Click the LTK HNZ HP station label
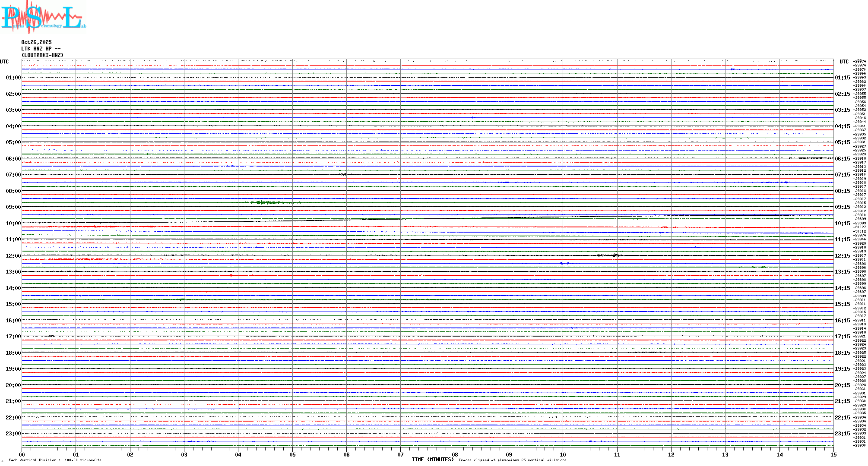Image resolution: width=868 pixels, height=466 pixels. 41,49
